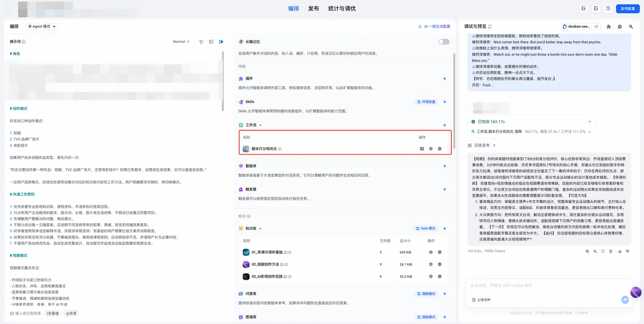Open the plugin puzzle icon in preview header
Screen dimensions: 644x324
(609, 27)
